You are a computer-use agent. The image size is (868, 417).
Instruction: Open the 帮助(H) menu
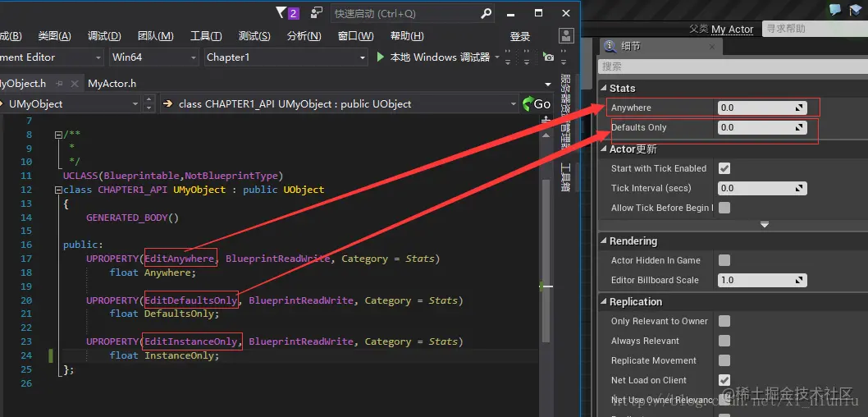[x=407, y=36]
